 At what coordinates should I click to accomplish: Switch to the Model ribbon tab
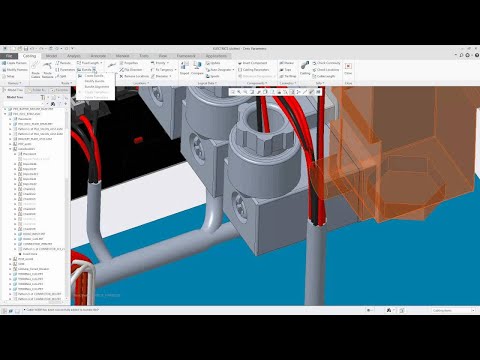[x=51, y=56]
